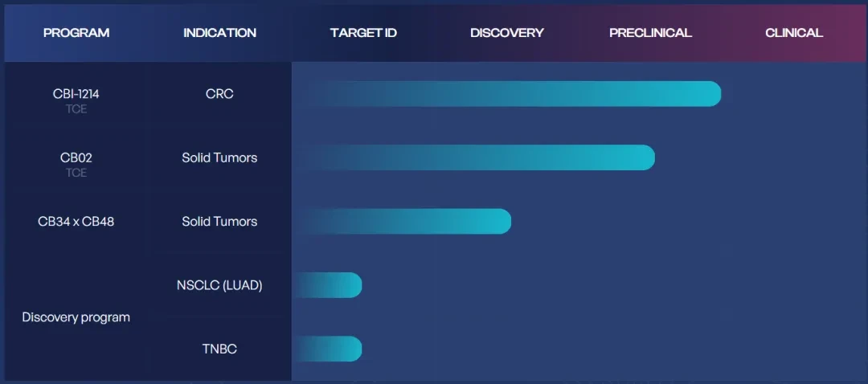The image size is (868, 384).
Task: Click the TNBC progress bar
Action: click(x=328, y=349)
